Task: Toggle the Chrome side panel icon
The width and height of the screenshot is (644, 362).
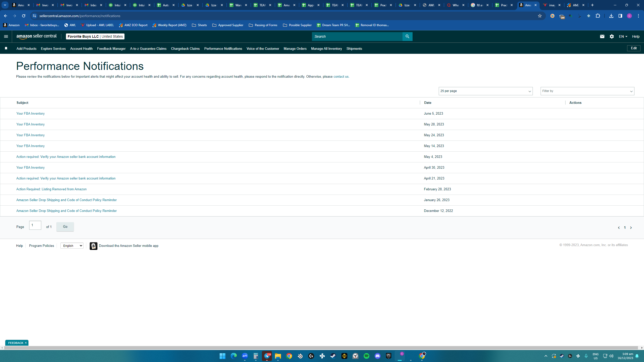Action: 620,16
